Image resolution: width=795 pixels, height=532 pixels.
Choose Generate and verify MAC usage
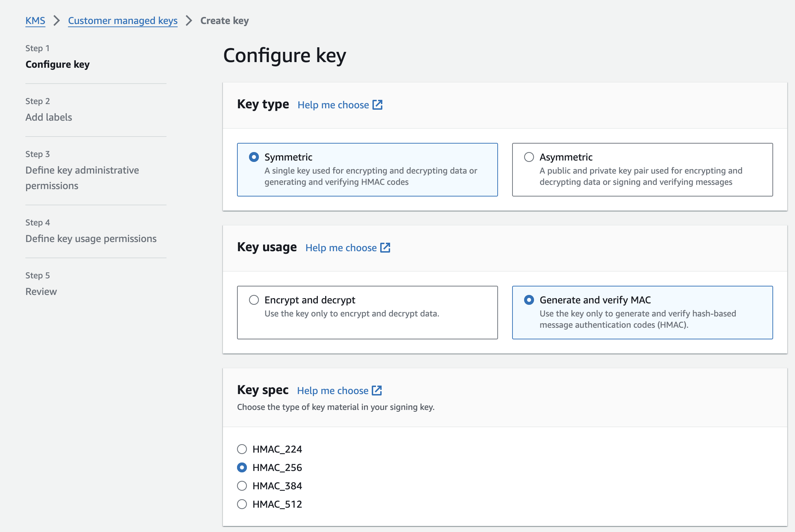click(x=529, y=300)
